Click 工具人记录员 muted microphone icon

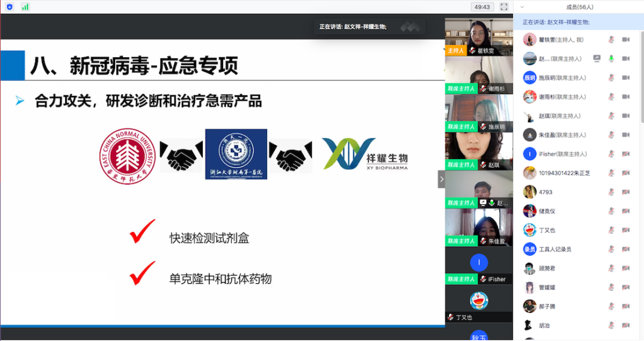point(611,249)
